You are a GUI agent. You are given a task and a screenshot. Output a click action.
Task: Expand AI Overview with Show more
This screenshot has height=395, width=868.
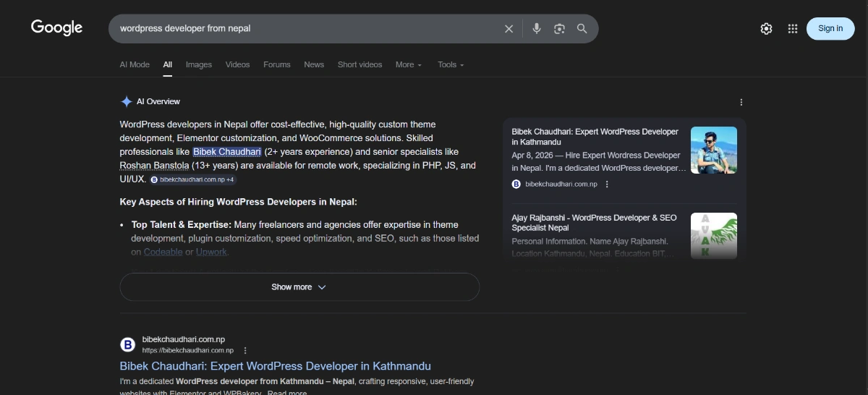click(x=299, y=286)
